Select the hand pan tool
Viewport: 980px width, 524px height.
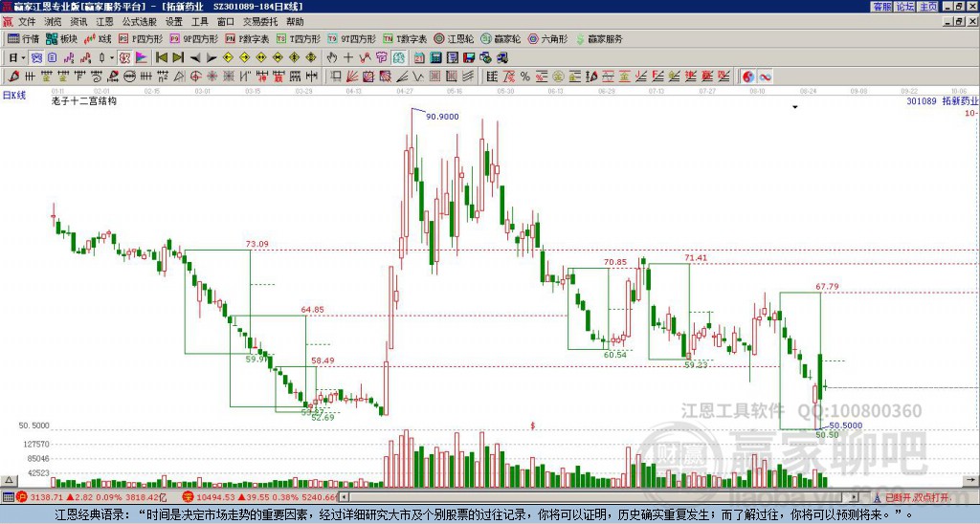pyautogui.click(x=332, y=58)
